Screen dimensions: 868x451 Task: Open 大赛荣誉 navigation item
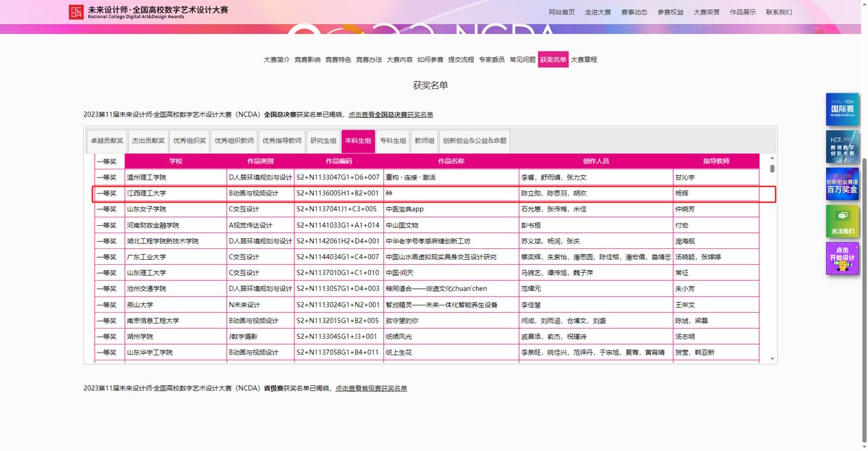tap(707, 12)
